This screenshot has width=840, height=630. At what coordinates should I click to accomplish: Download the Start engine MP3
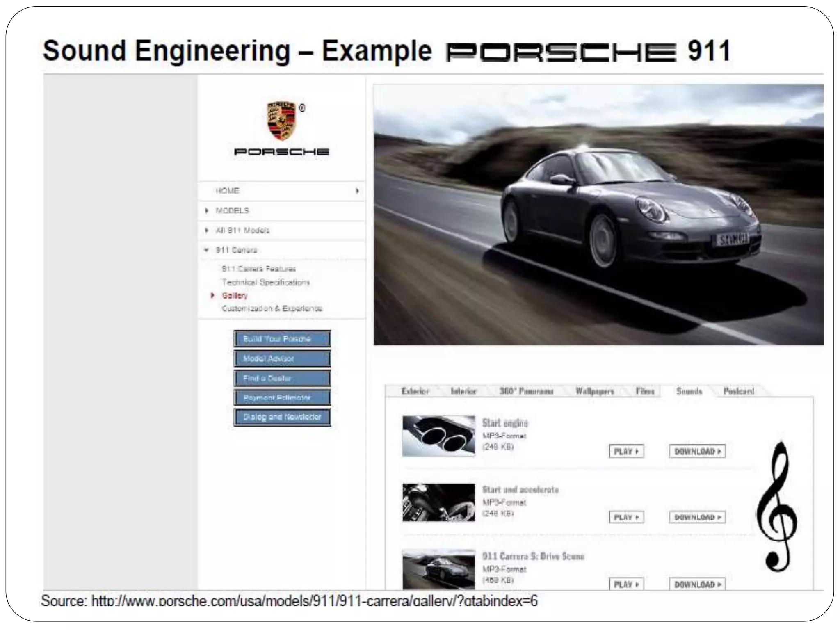tap(697, 451)
